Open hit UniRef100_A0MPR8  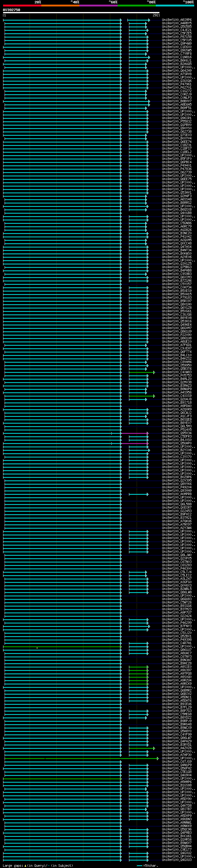pos(177,494)
